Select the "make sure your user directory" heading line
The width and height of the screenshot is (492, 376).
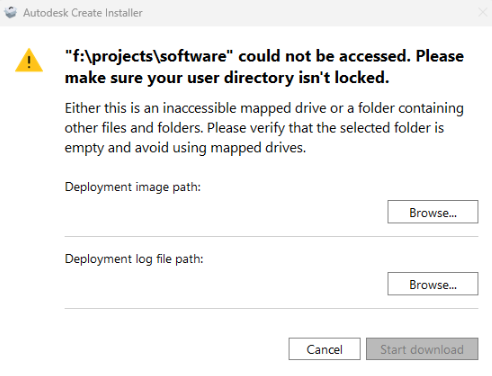click(227, 78)
